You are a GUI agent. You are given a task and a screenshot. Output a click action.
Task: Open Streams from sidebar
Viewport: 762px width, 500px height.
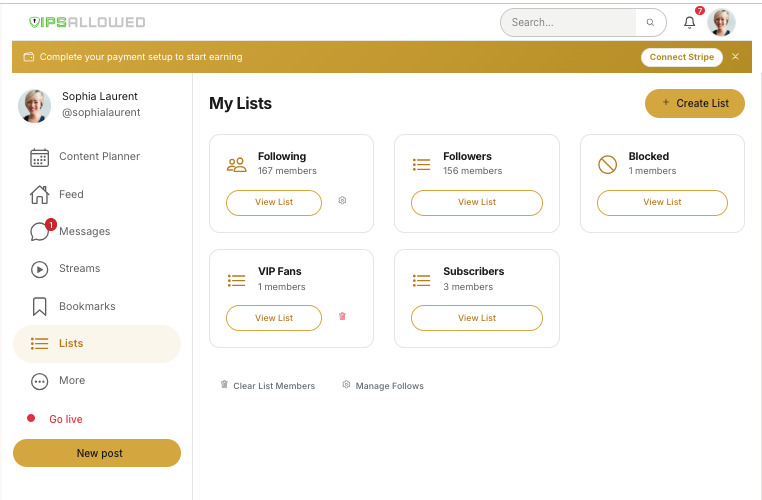tap(79, 269)
